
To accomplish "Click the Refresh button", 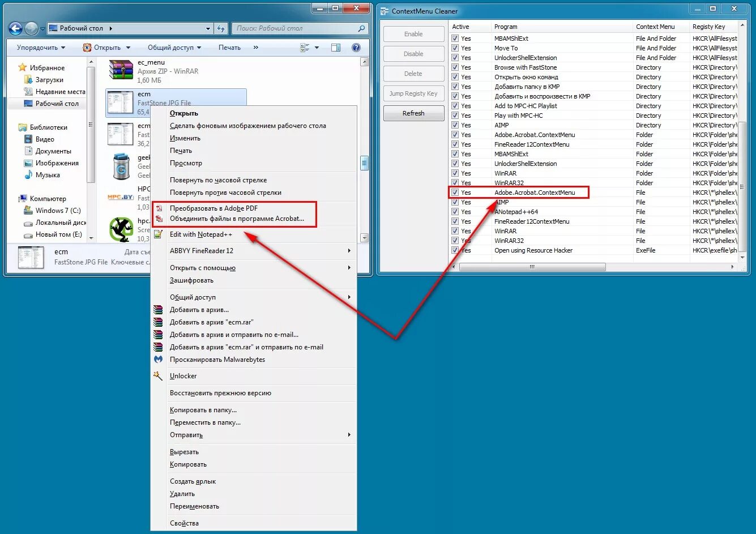I will pyautogui.click(x=413, y=113).
